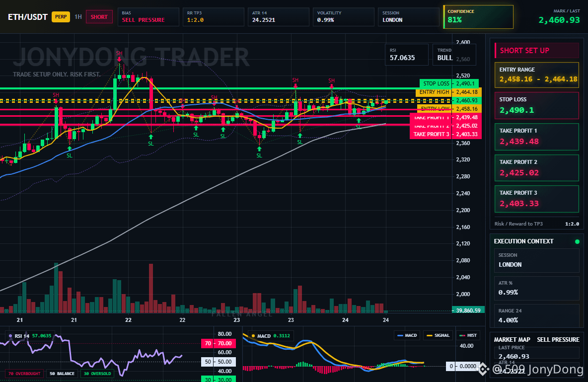The image size is (588, 382).
Task: Click the SESSION LONDON box in side panel
Action: click(537, 260)
